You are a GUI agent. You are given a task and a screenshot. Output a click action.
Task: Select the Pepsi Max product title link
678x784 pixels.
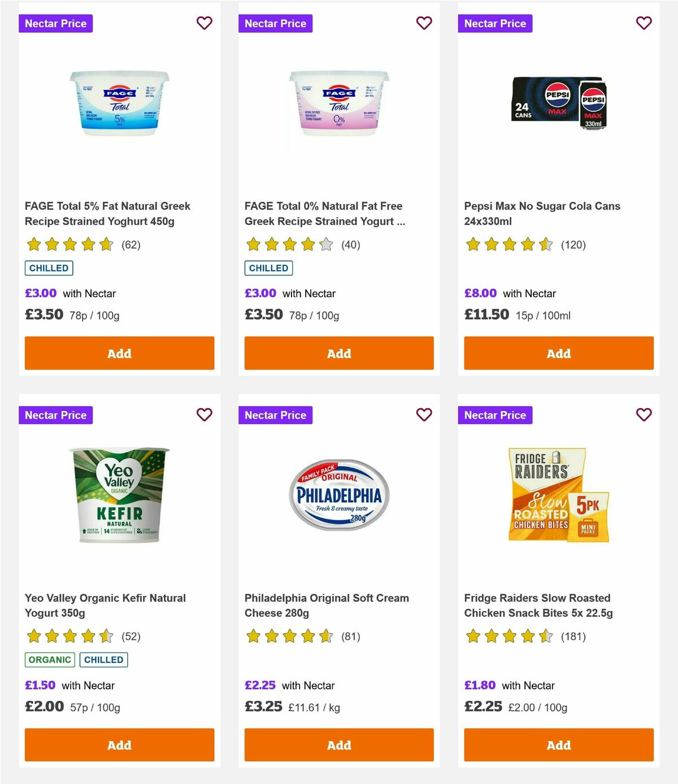(542, 214)
